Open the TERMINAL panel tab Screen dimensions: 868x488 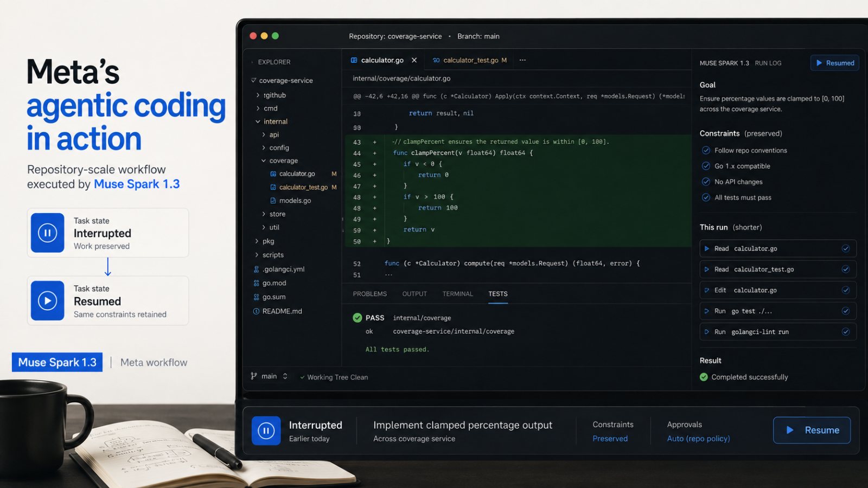click(457, 294)
